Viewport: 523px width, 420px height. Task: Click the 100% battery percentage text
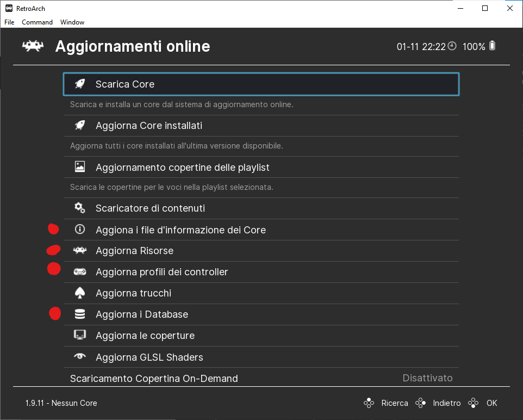[x=474, y=46]
